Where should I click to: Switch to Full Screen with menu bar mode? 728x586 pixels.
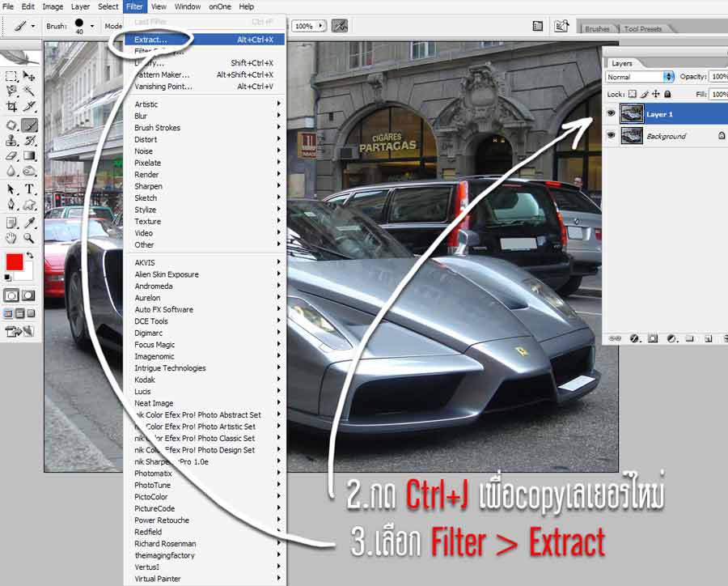pyautogui.click(x=19, y=314)
